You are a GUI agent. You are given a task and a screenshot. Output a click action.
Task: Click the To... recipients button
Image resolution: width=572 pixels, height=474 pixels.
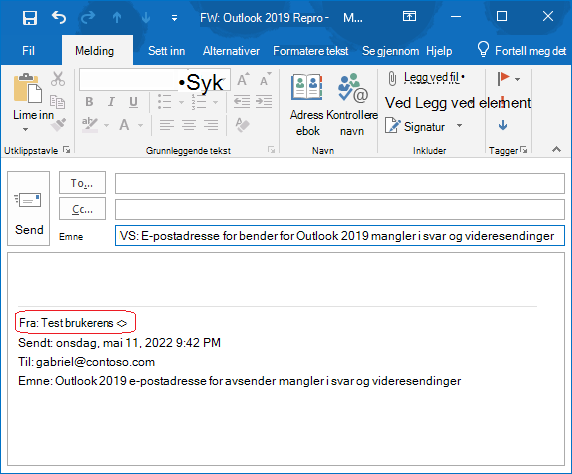(82, 182)
